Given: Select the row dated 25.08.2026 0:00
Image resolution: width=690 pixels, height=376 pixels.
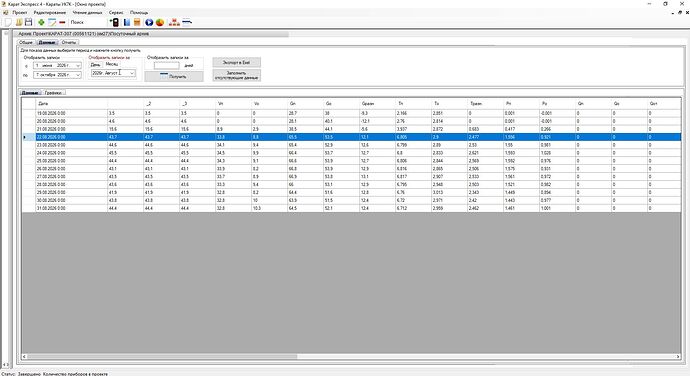Looking at the screenshot, I should coord(351,161).
